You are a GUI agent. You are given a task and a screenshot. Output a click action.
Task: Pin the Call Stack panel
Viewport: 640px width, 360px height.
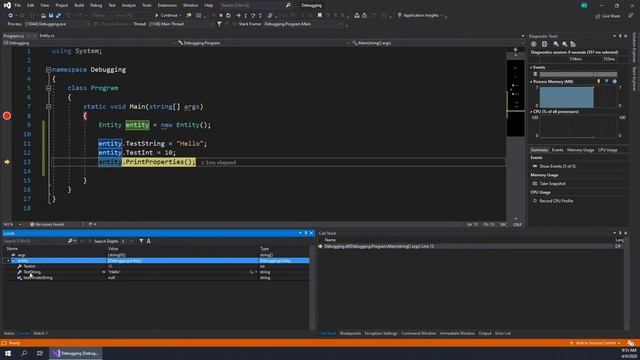coord(620,233)
